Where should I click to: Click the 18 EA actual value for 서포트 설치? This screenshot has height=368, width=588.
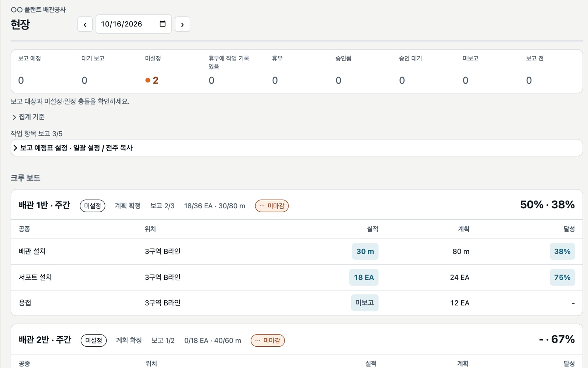(x=364, y=277)
